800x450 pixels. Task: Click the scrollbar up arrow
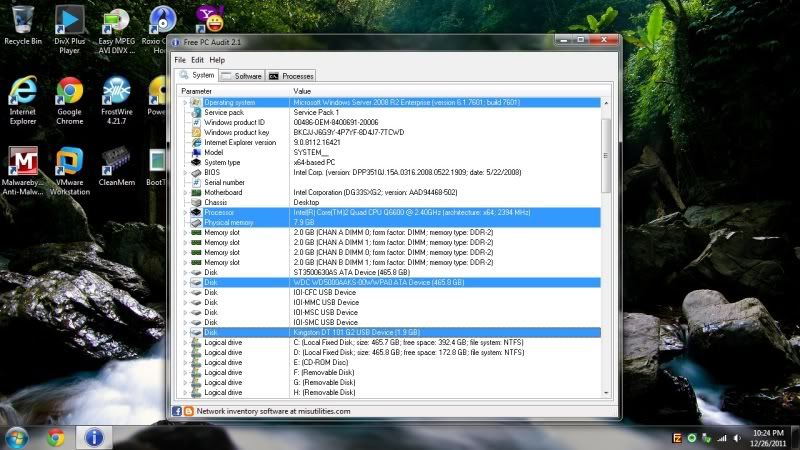coord(606,103)
